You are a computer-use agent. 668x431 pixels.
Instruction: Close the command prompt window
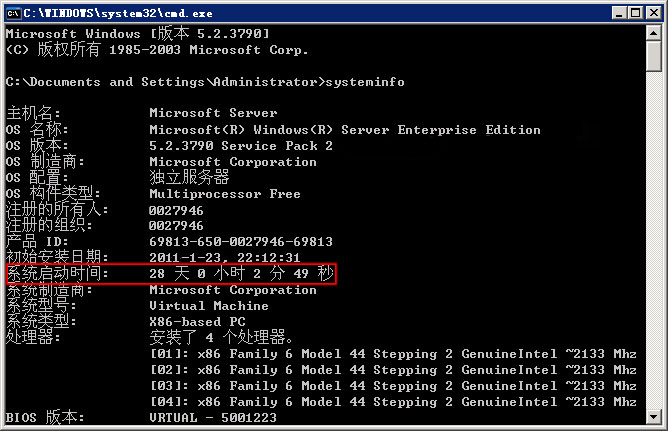click(651, 11)
